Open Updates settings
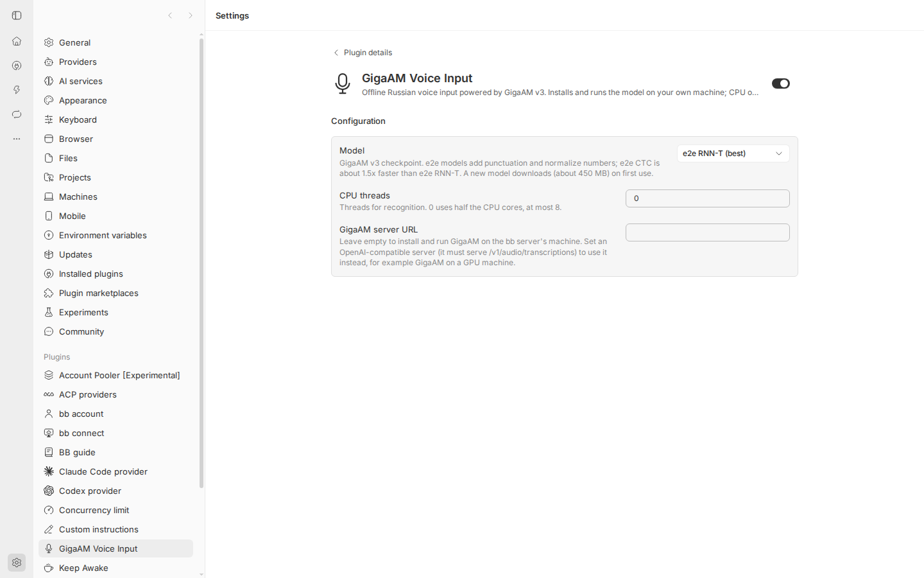Viewport: 924px width, 578px height. (x=116, y=254)
